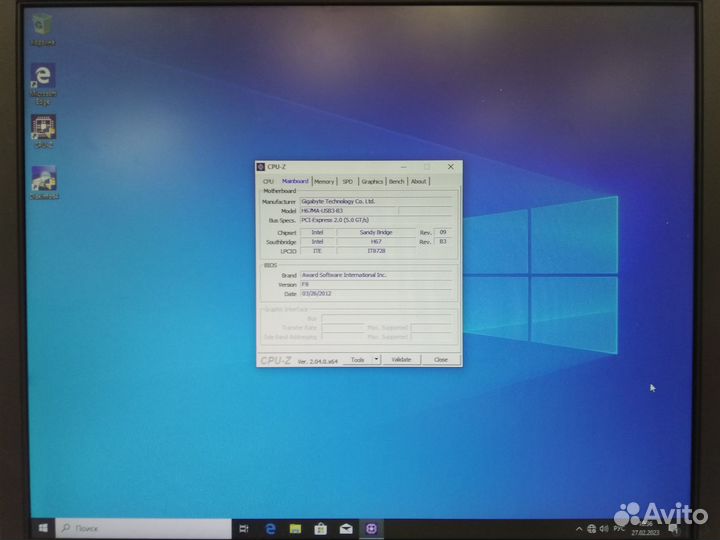
Task: Click the BIOS Brand Award Software field
Action: pos(376,275)
